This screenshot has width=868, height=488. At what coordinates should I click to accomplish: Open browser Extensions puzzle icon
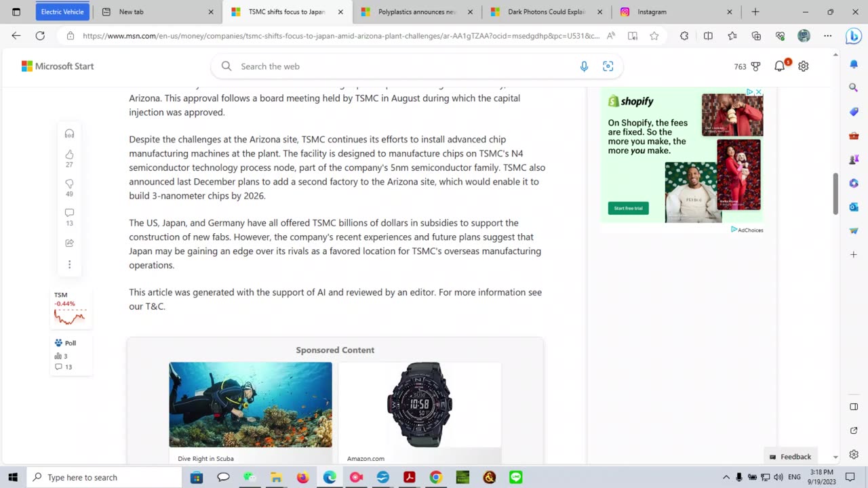(684, 36)
